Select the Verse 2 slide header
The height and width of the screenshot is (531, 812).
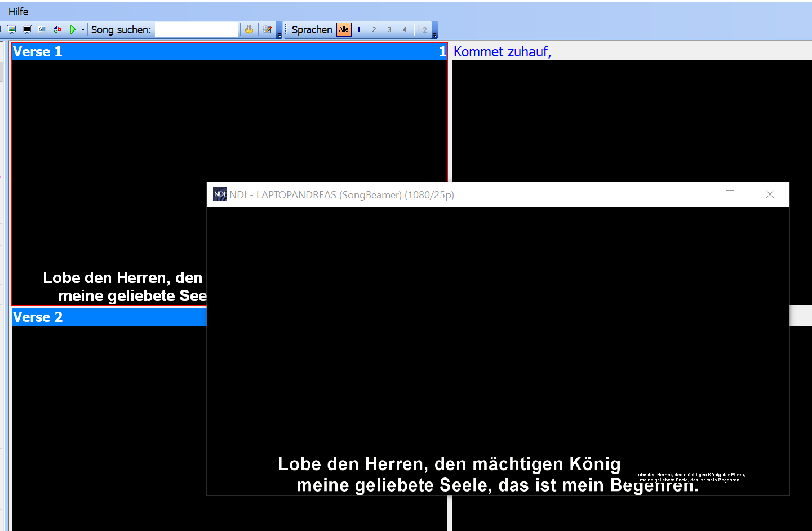(x=109, y=317)
